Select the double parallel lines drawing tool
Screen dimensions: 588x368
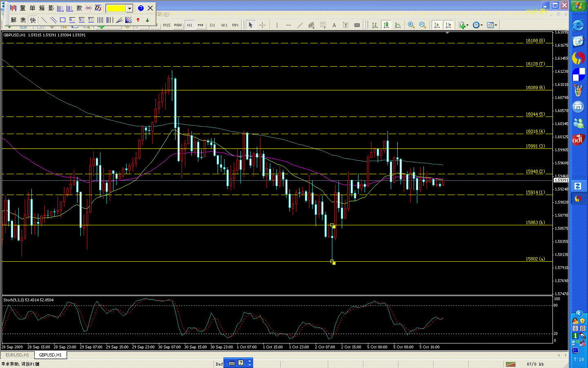pos(53,20)
